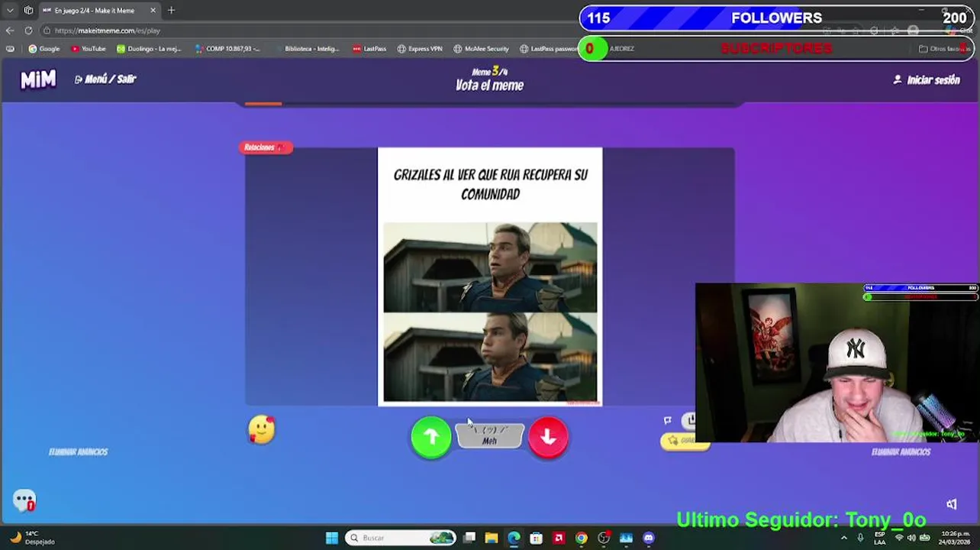
Task: Open the Otros favoritos folder
Action: coord(944,49)
